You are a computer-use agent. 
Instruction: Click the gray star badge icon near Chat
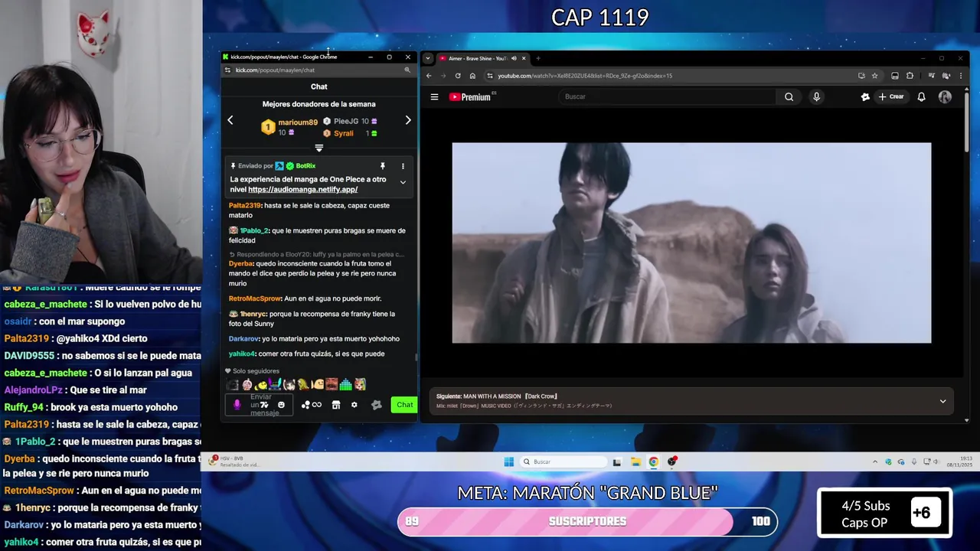pos(376,405)
